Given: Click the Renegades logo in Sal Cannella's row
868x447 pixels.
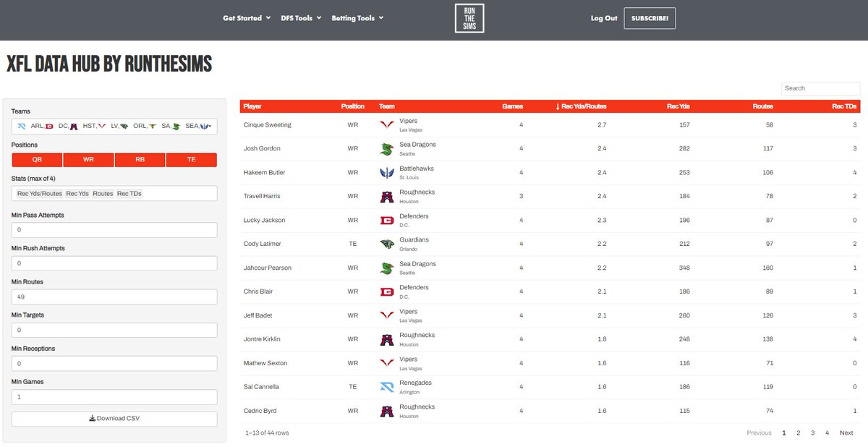Looking at the screenshot, I should point(386,386).
